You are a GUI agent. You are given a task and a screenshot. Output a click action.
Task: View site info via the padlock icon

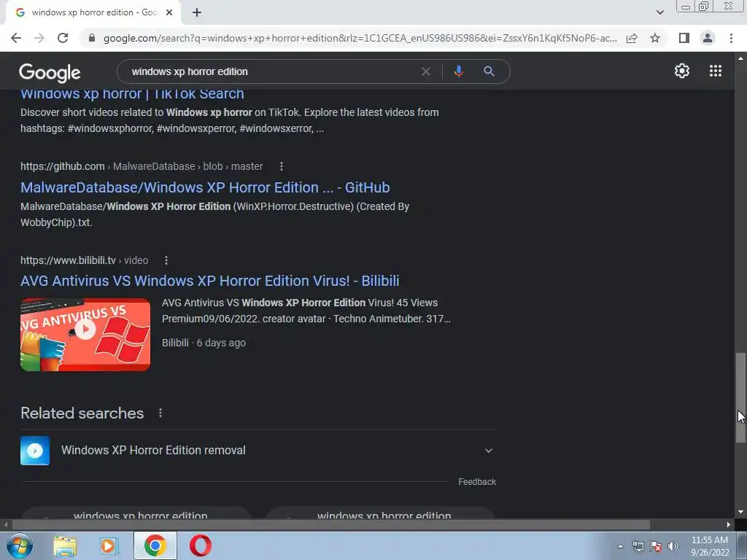(x=92, y=38)
